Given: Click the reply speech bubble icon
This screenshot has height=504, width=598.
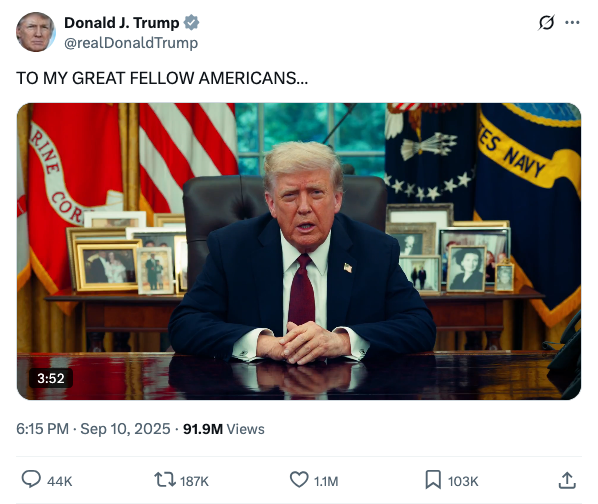Looking at the screenshot, I should pyautogui.click(x=31, y=479).
